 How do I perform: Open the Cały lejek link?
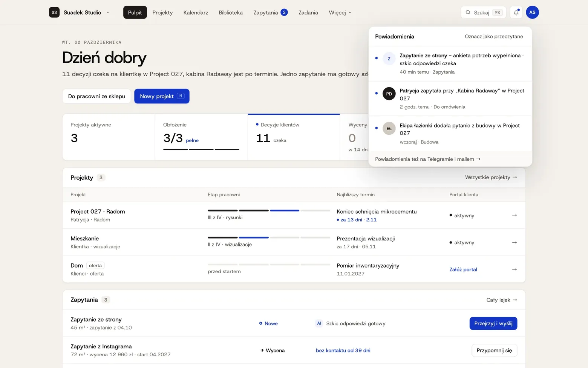(x=502, y=300)
